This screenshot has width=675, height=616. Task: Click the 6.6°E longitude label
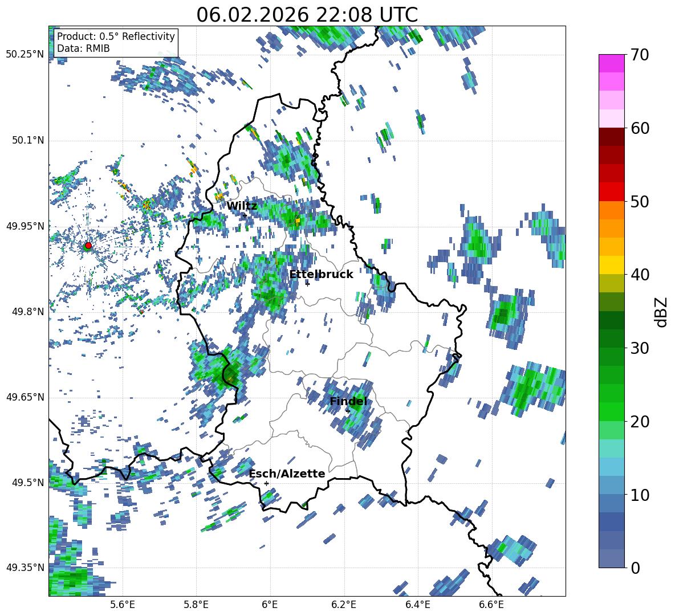click(x=491, y=605)
